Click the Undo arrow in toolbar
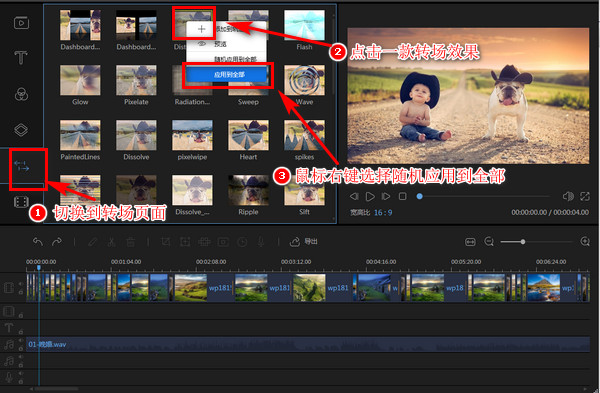The image size is (600, 393). pos(38,241)
